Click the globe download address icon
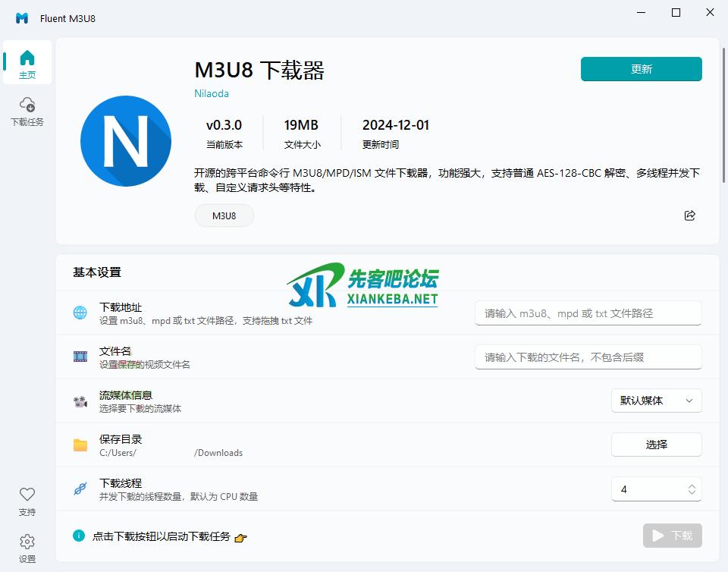 pos(80,313)
